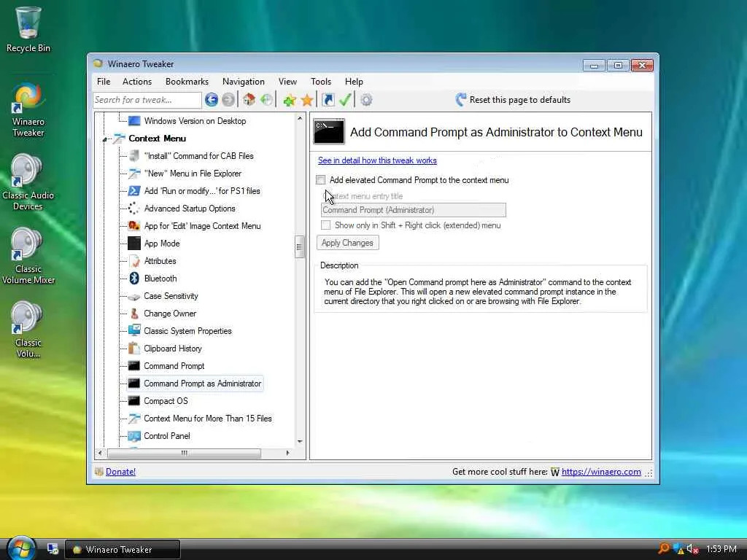Screen dimensions: 747x560
Task: Click the grey Forward navigation arrow
Action: point(228,100)
